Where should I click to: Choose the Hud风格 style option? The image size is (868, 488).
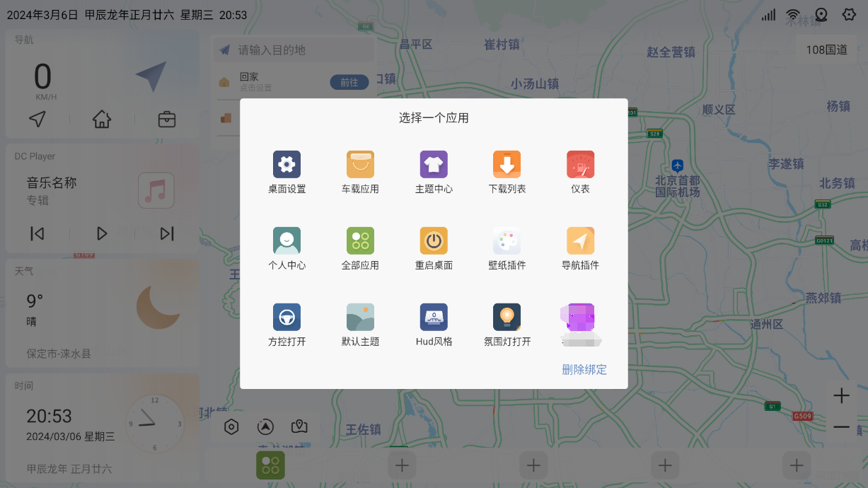pos(434,318)
